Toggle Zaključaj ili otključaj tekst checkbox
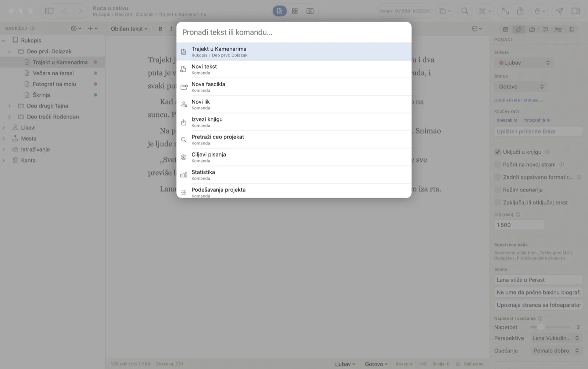 pyautogui.click(x=498, y=202)
